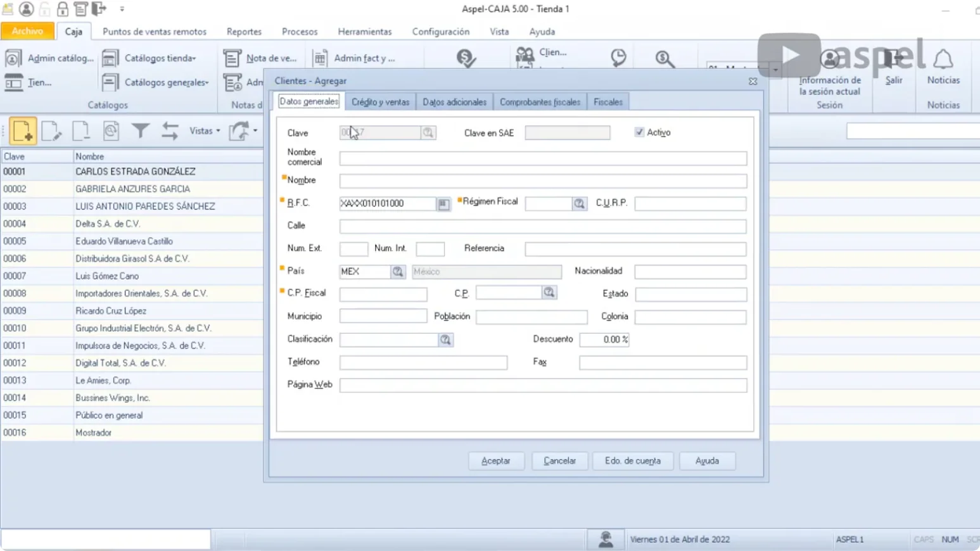
Task: Open the C.P. lookup magnifier
Action: click(x=549, y=293)
